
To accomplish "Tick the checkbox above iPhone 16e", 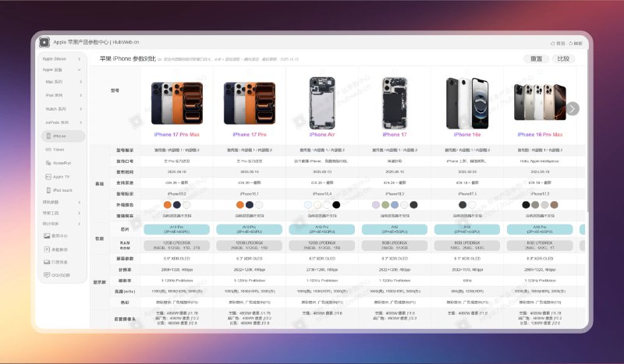I will (x=467, y=72).
